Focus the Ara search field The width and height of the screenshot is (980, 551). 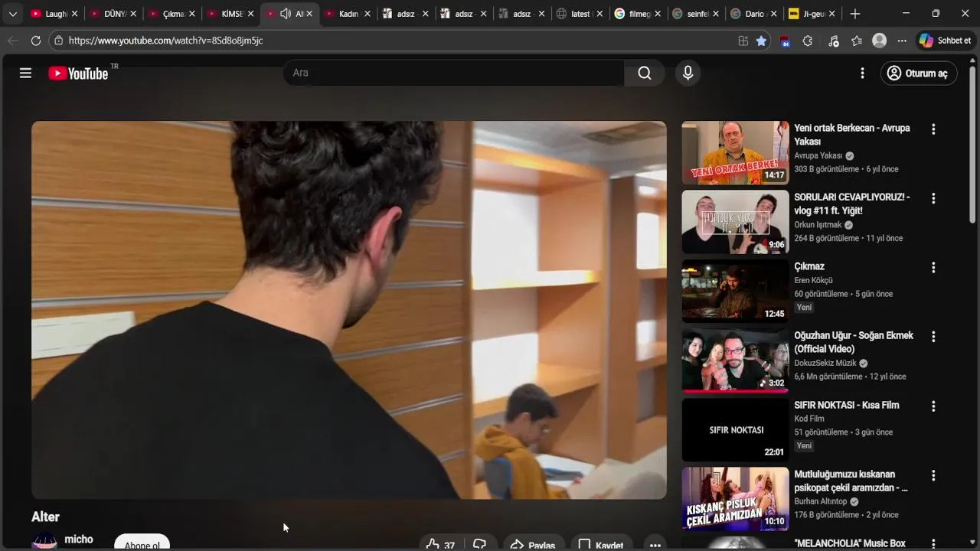pyautogui.click(x=453, y=73)
